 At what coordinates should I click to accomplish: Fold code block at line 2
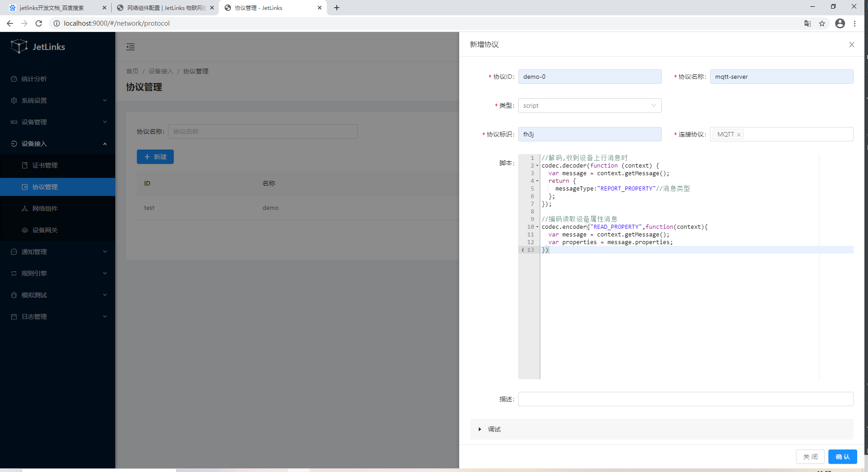click(537, 166)
